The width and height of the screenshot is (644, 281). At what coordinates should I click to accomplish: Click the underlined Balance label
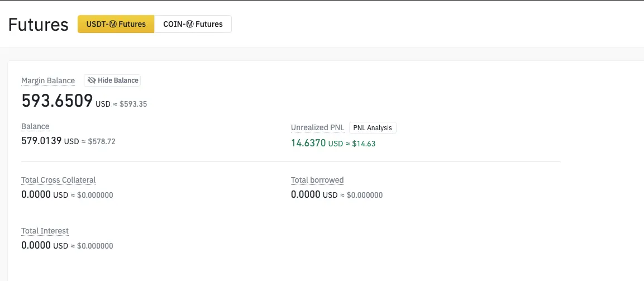click(x=35, y=126)
